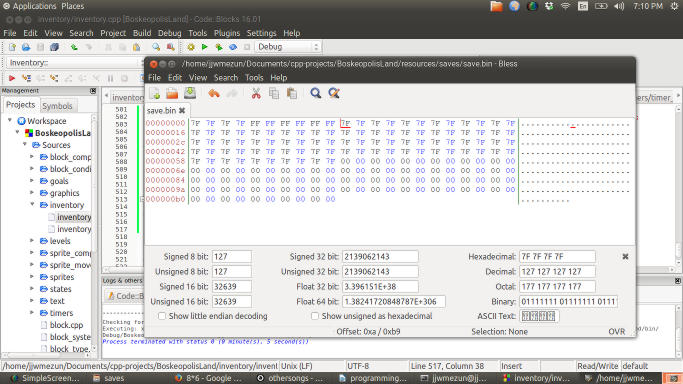
Task: Click Code::Blocks save all icon
Action: pos(54,47)
